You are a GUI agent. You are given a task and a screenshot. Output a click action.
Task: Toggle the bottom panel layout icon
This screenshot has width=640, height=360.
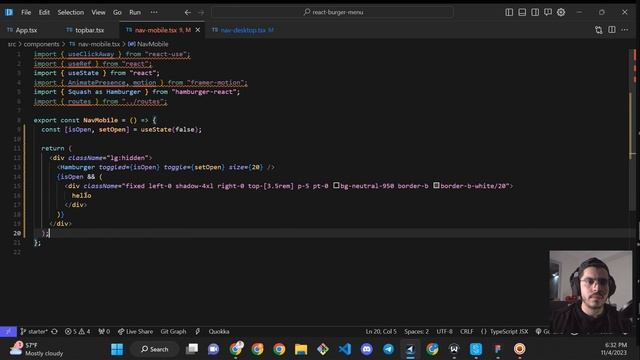pyautogui.click(x=522, y=12)
